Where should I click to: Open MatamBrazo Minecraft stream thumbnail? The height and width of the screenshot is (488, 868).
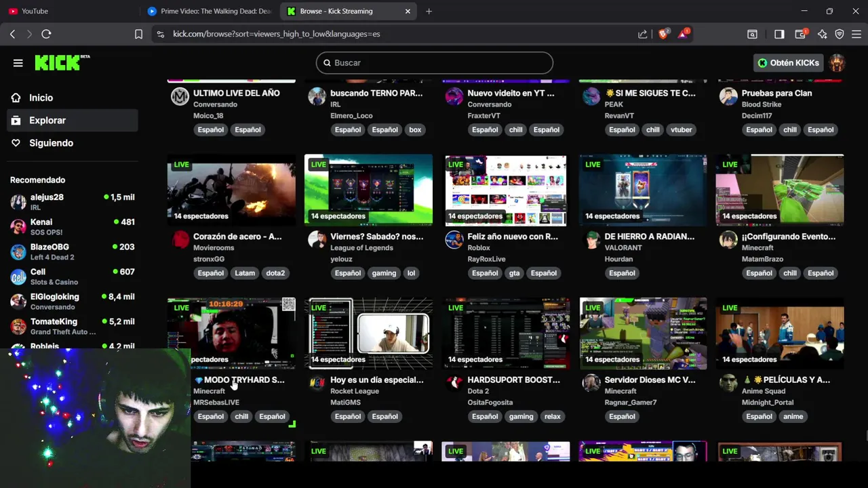tap(780, 190)
